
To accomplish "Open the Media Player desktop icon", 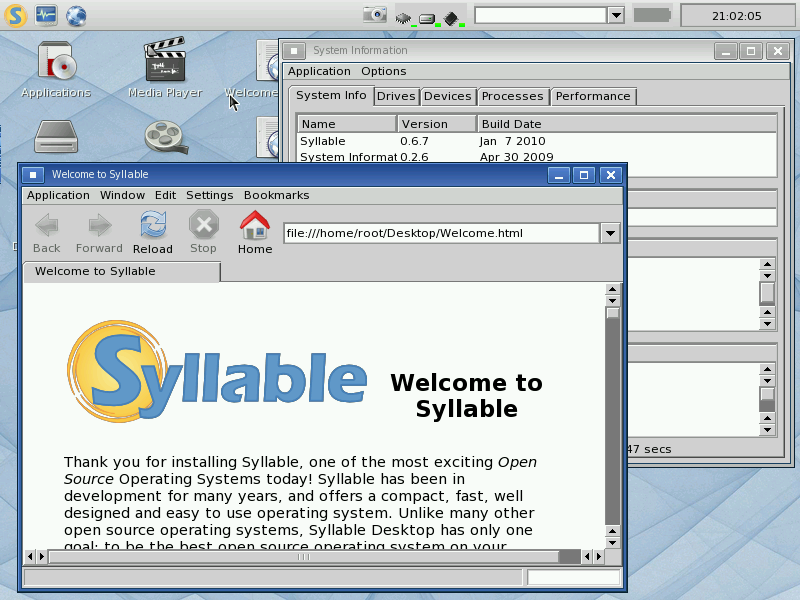I will (x=165, y=68).
